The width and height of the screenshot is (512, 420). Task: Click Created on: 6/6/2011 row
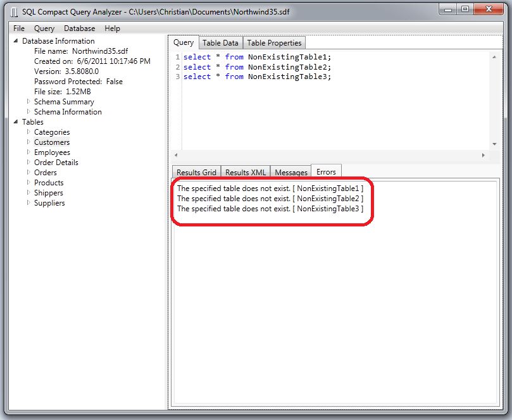pyautogui.click(x=92, y=61)
